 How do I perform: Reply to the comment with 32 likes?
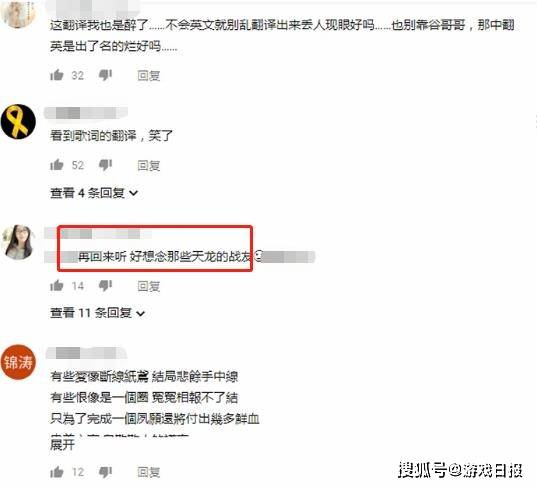tap(149, 75)
